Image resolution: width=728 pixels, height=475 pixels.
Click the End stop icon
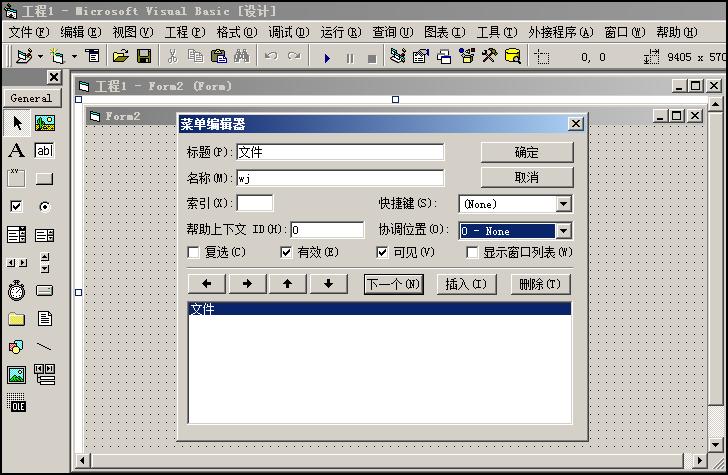pyautogui.click(x=372, y=59)
